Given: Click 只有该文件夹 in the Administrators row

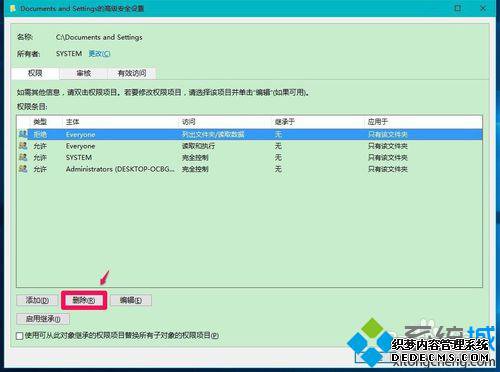Looking at the screenshot, I should 388,169.
